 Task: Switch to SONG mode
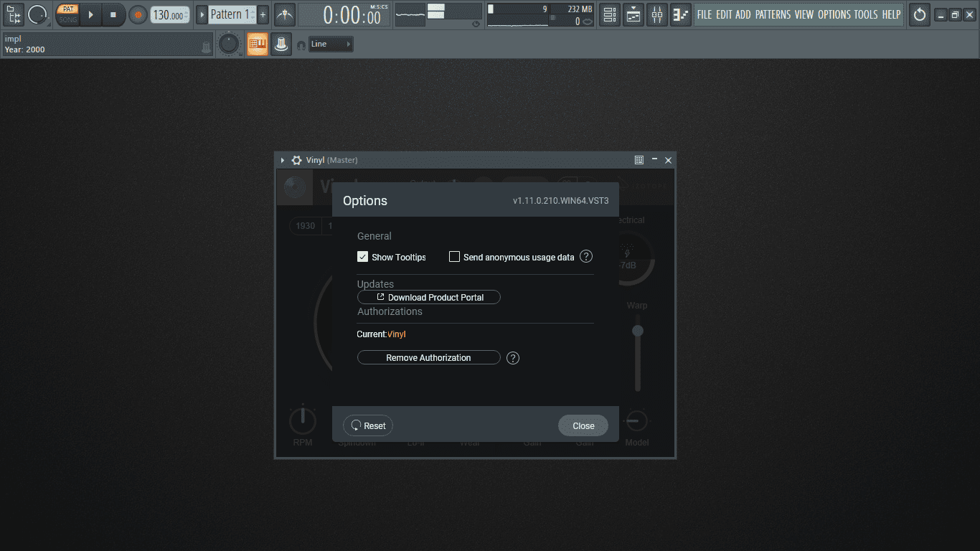(67, 19)
